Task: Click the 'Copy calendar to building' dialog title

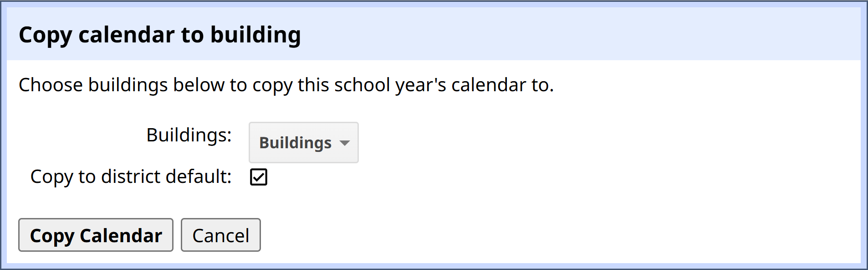Action: coord(160,35)
